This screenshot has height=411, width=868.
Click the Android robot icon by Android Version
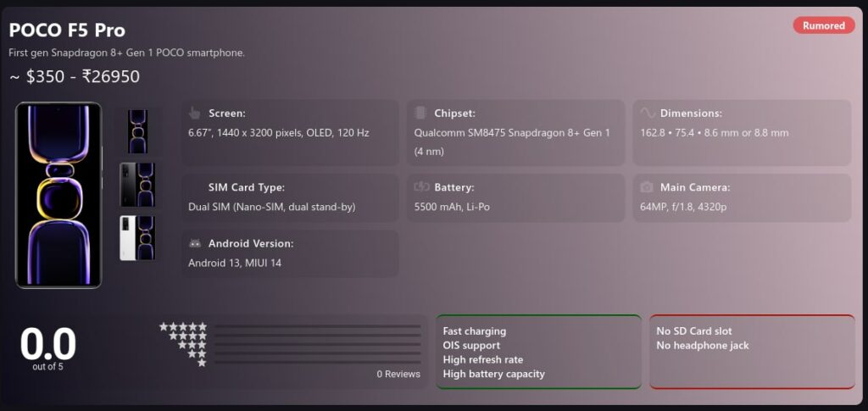(x=195, y=243)
